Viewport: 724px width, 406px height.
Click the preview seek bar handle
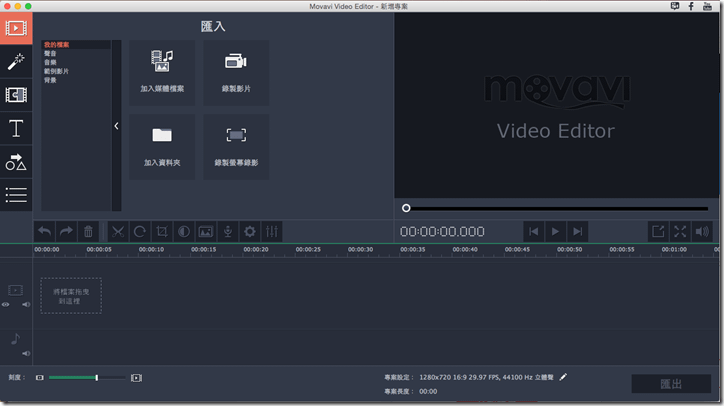406,208
